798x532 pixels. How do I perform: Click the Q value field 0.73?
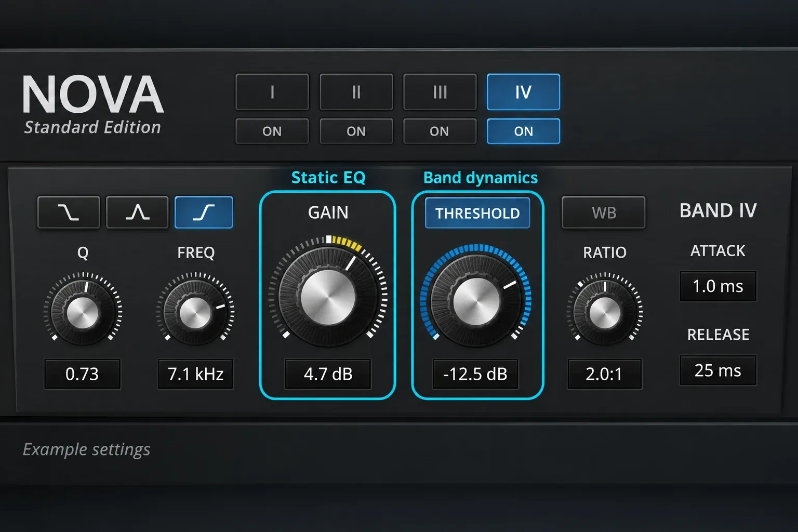coord(83,374)
